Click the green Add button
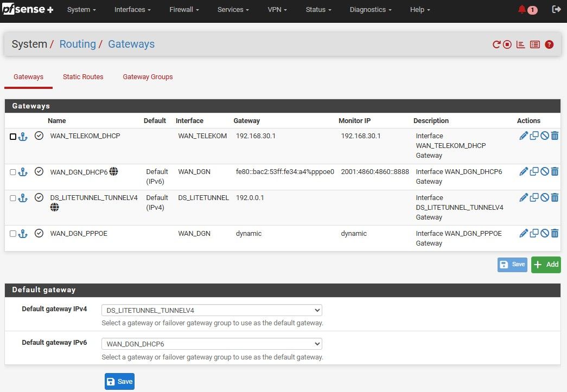Screen dimensions: 567x392 546,265
